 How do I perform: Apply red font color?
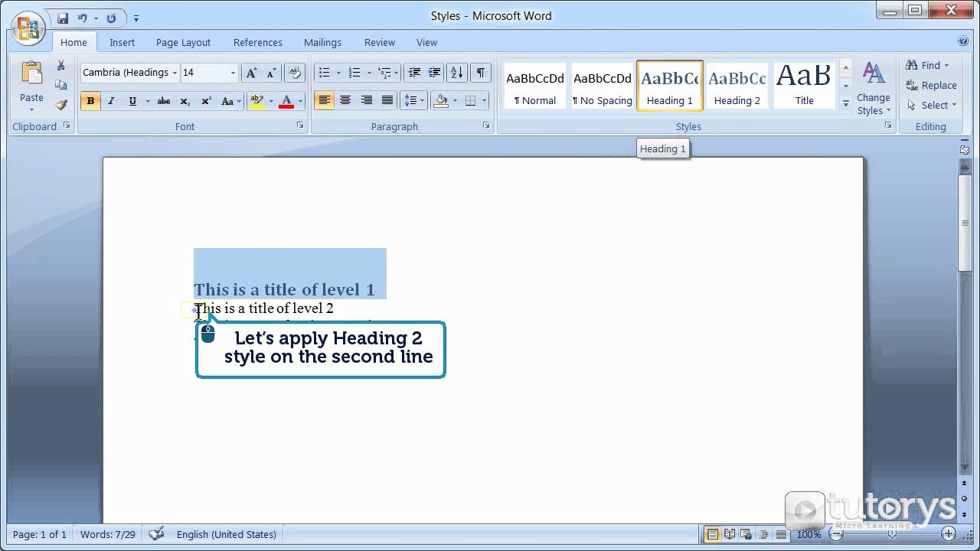(x=287, y=101)
